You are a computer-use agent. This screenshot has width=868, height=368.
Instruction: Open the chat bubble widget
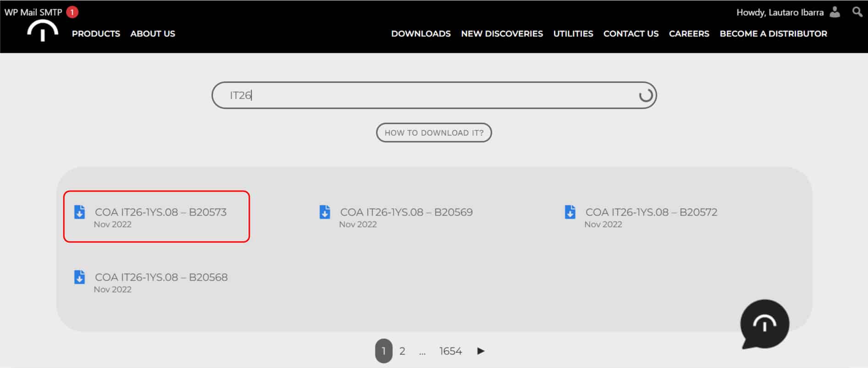(764, 324)
